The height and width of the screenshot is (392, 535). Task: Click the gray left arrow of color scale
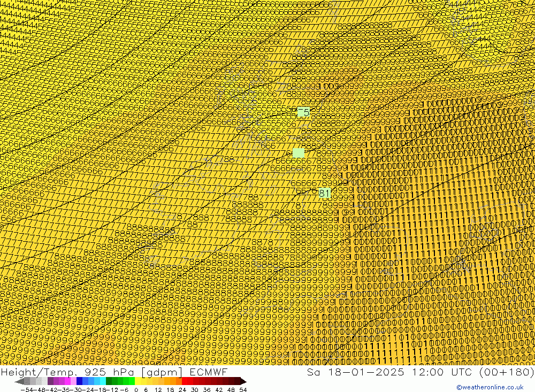(19, 381)
